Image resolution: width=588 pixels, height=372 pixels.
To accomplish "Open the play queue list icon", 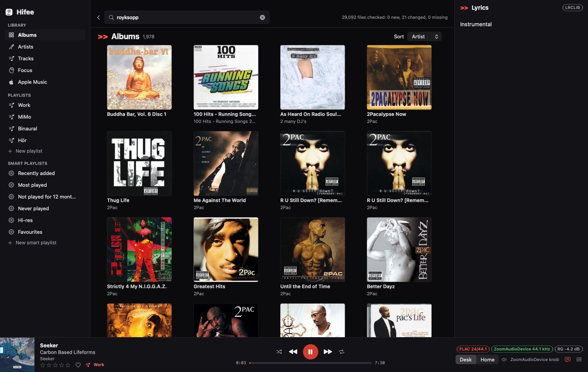I will tap(579, 359).
